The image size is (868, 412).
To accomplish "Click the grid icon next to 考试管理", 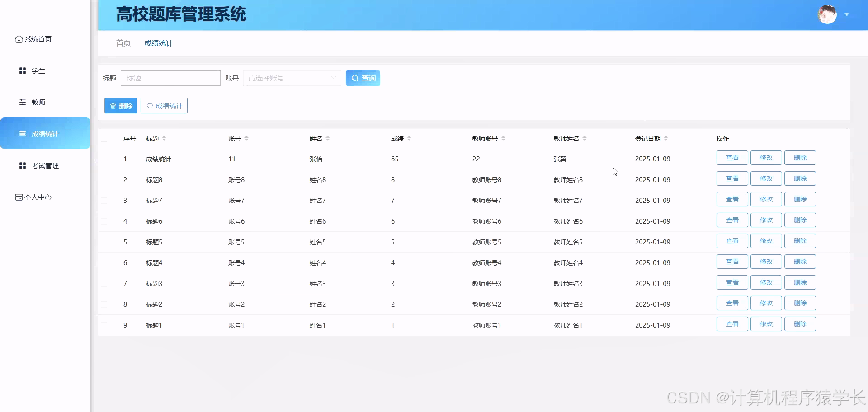I will pos(23,165).
